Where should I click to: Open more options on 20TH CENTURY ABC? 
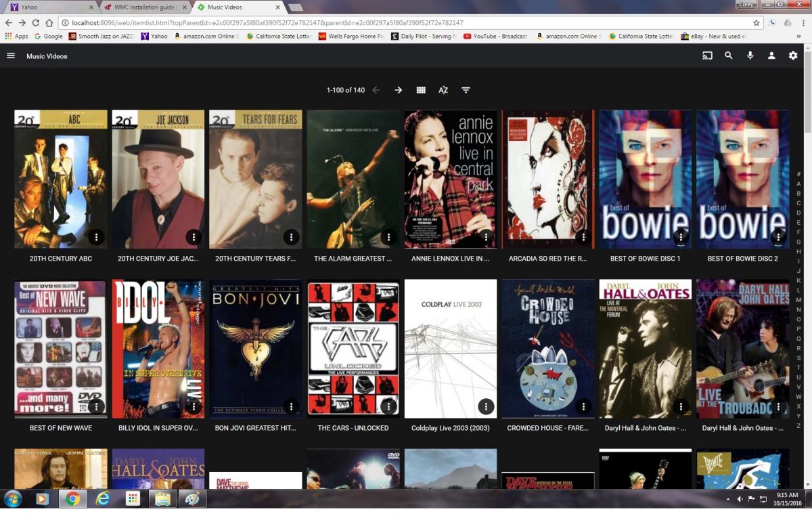(x=96, y=237)
